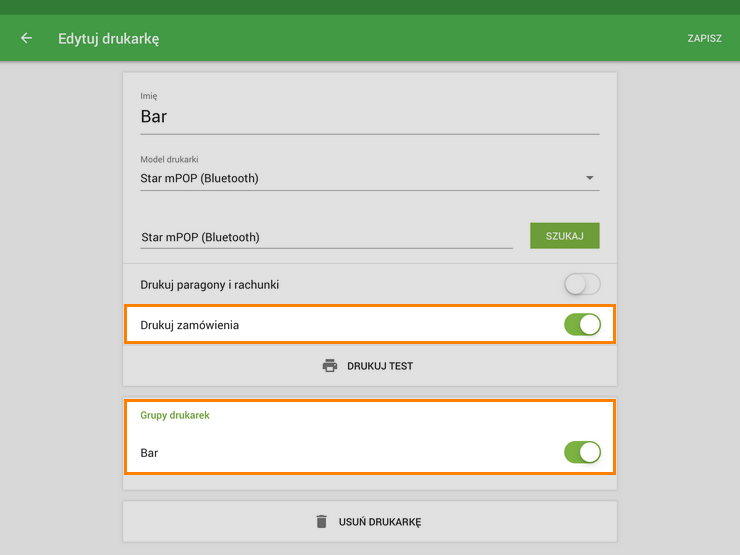740x555 pixels.
Task: Disable the Bar printer group switch
Action: pos(582,453)
